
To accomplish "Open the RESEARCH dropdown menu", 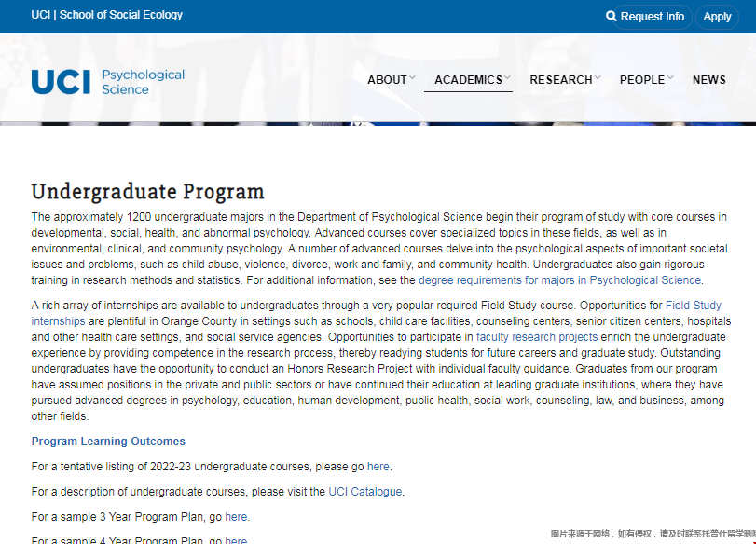I will point(560,80).
